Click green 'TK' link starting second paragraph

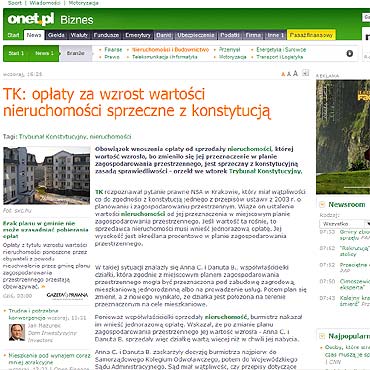99,192
